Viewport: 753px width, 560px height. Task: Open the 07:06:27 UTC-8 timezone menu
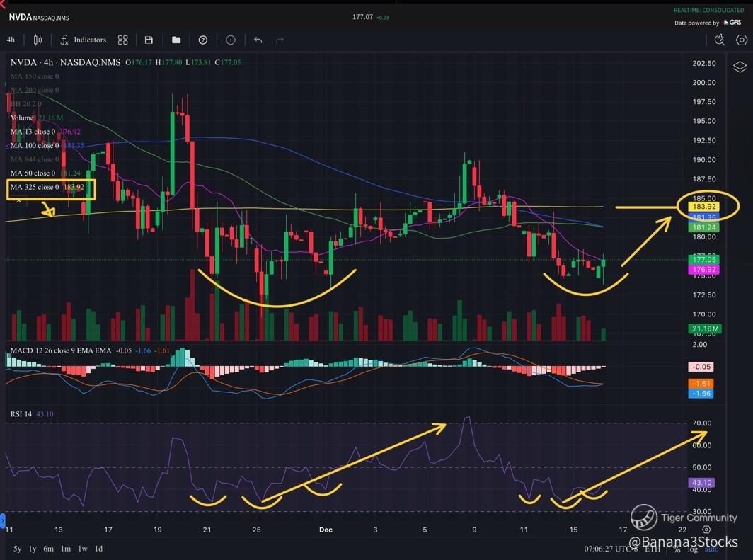pos(611,549)
